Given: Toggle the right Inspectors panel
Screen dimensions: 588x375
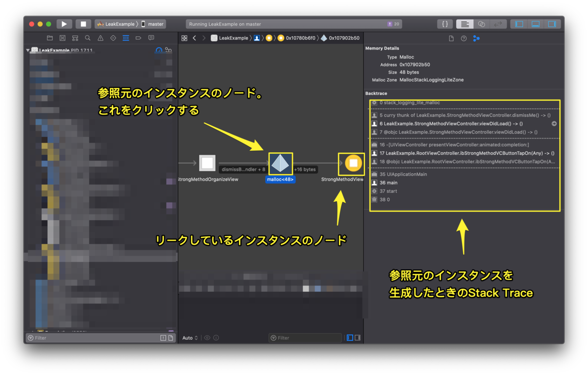Looking at the screenshot, I should 552,24.
